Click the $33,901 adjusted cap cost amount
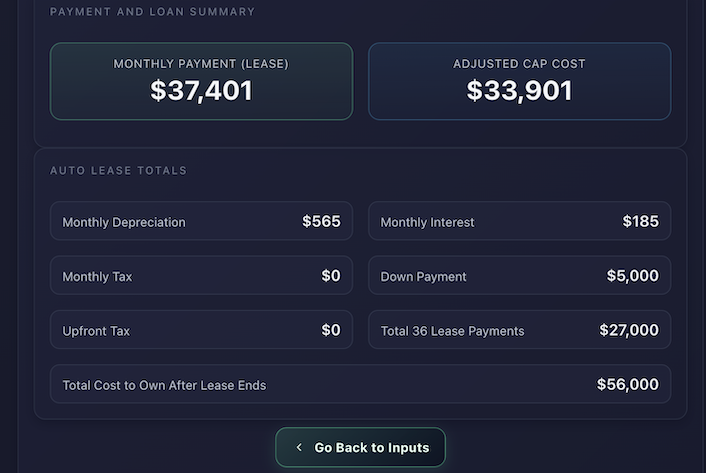 (519, 91)
